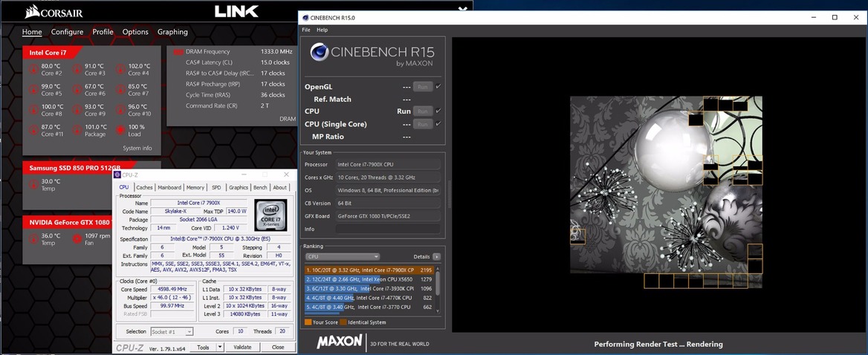868x355 pixels.
Task: Click the CPU Package temperature icon
Action: (77, 131)
